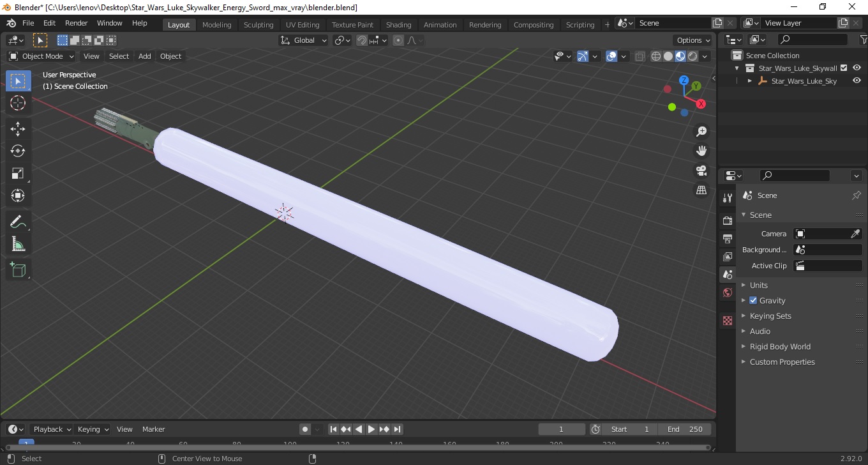Open the Keying dropdown in timeline
The height and width of the screenshot is (465, 868).
(x=93, y=429)
